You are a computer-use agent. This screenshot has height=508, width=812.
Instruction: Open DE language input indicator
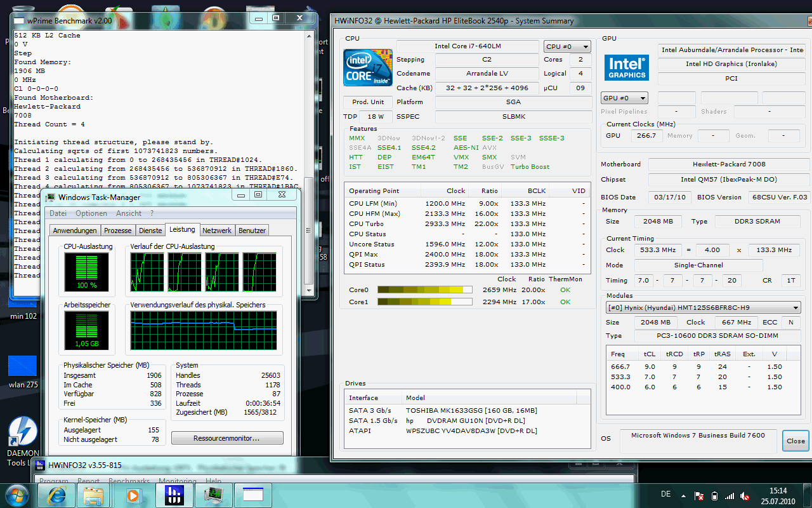665,494
